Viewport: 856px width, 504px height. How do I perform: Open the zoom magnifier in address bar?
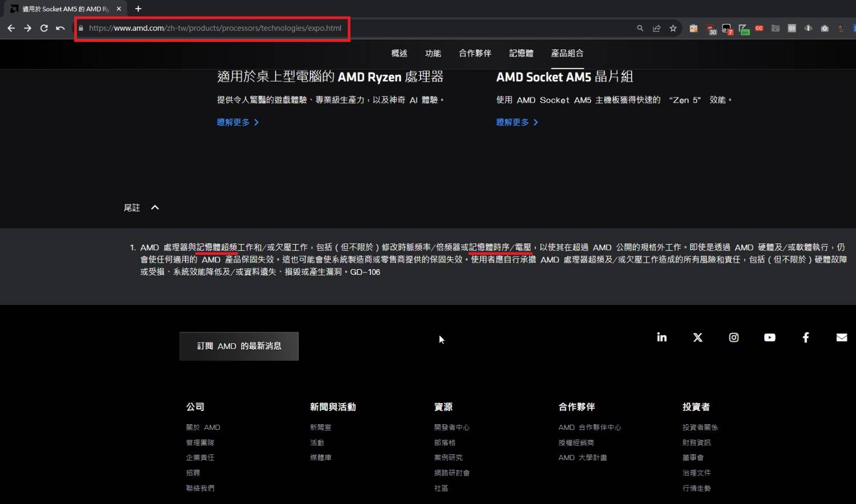click(x=640, y=28)
